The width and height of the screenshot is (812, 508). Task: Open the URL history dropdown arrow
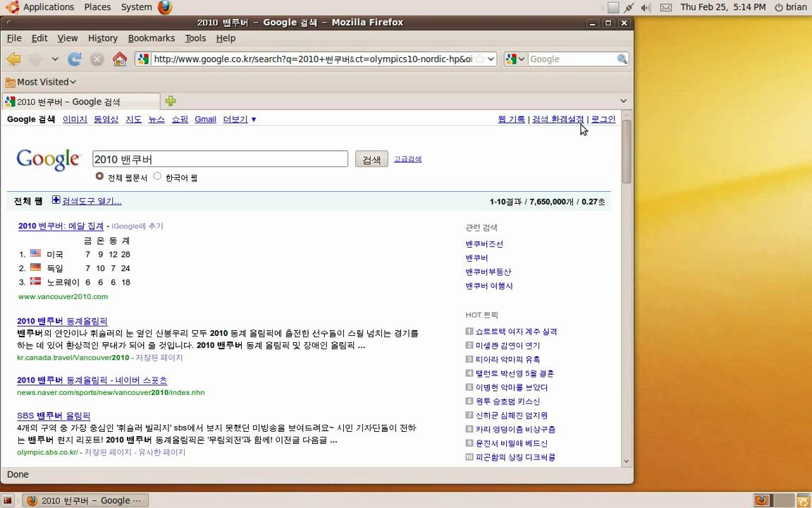tap(491, 59)
